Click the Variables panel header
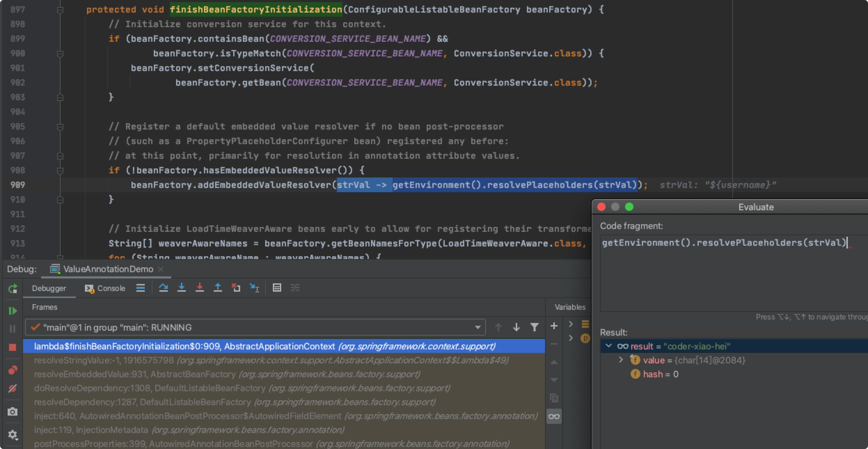Viewport: 868px width, 449px height. (570, 307)
